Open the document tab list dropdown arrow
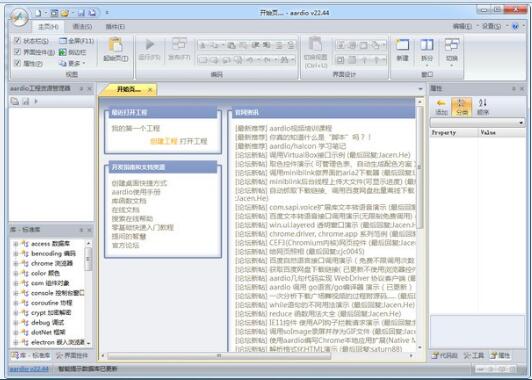 (420, 89)
